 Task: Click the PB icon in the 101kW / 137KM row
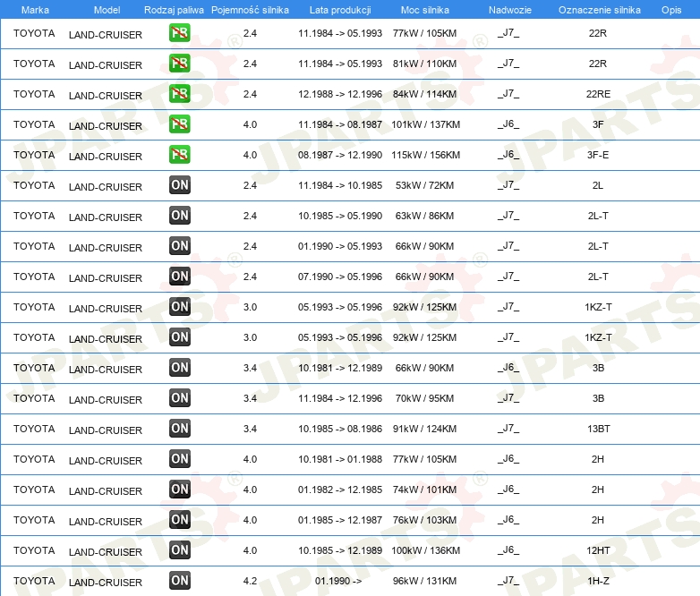180,124
